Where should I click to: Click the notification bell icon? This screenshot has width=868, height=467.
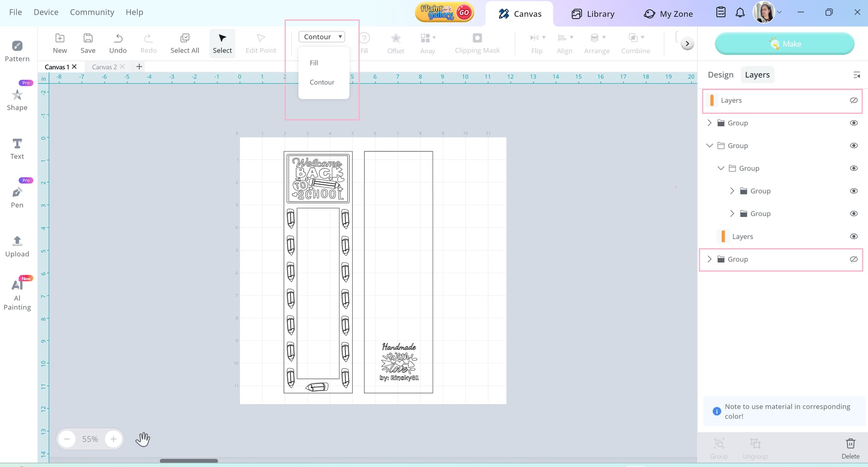[740, 13]
